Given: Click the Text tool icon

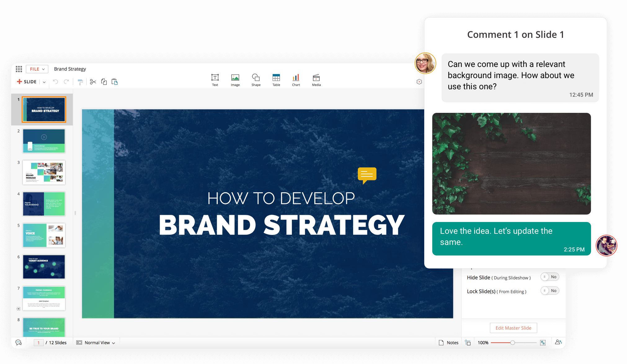Looking at the screenshot, I should 215,78.
